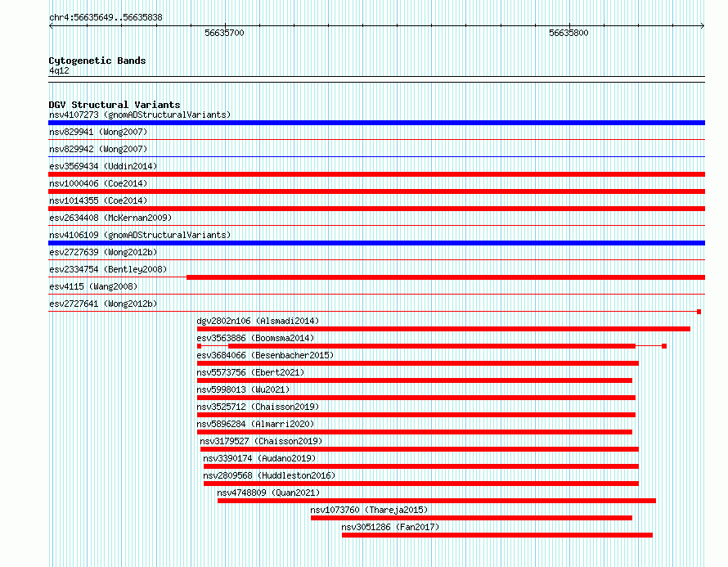Open esv3684066 (Besenbacher2015) label
Viewport: 728px width, 567px height.
coord(265,355)
